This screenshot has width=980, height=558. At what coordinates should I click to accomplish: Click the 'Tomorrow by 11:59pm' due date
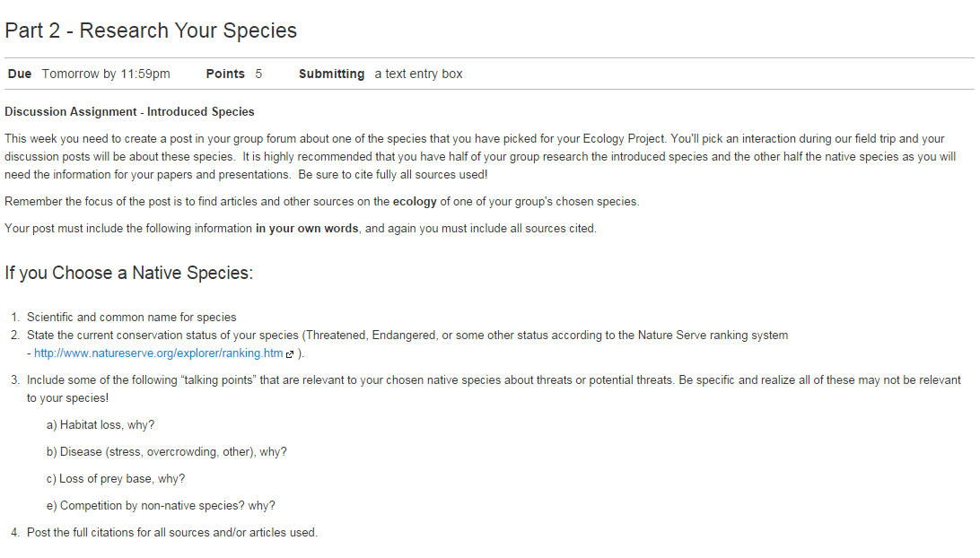106,74
